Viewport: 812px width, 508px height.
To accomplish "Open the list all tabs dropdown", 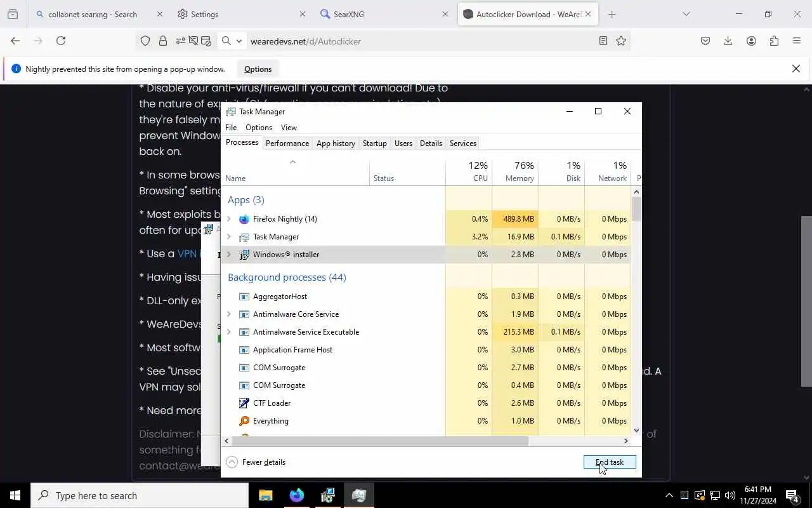I will click(686, 14).
